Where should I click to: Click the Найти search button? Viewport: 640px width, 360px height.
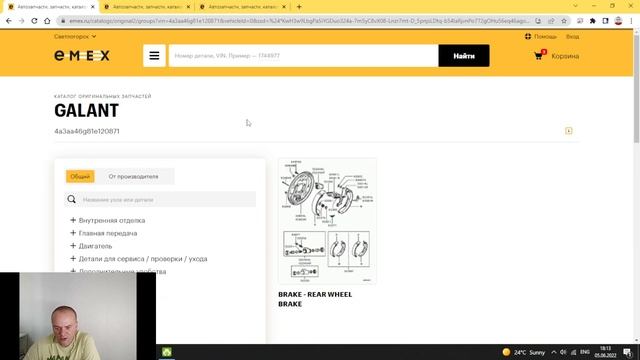tap(464, 56)
